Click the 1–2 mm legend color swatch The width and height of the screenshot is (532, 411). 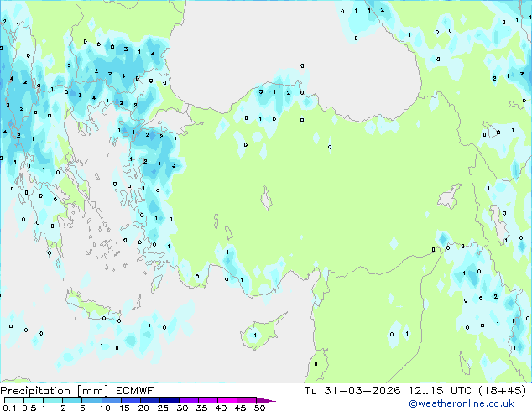[53, 400]
